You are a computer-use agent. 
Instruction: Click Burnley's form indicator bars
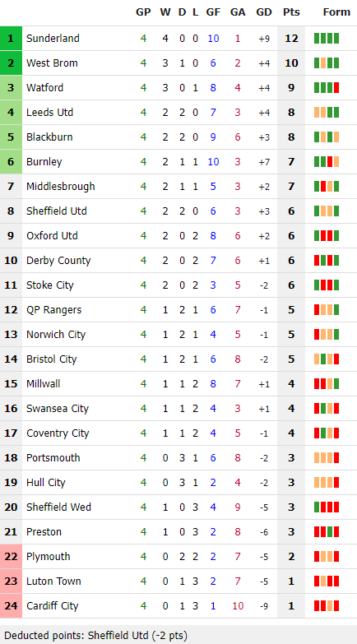point(327,162)
